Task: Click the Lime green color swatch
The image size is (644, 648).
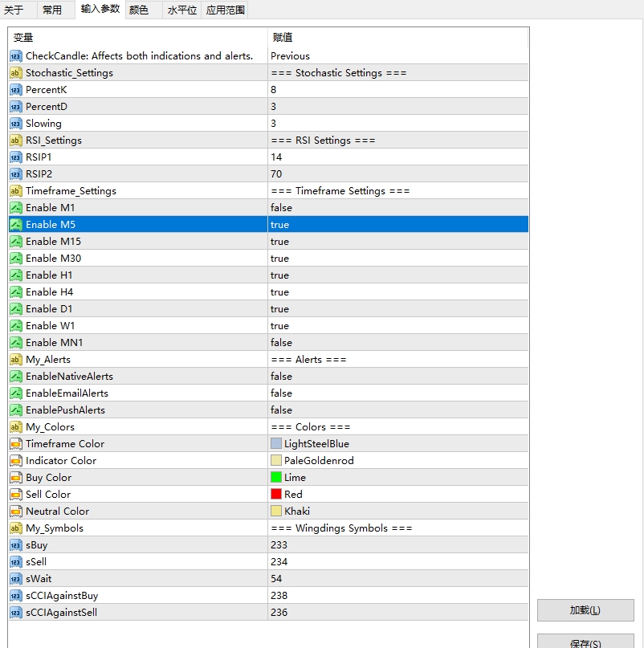Action: click(x=276, y=477)
